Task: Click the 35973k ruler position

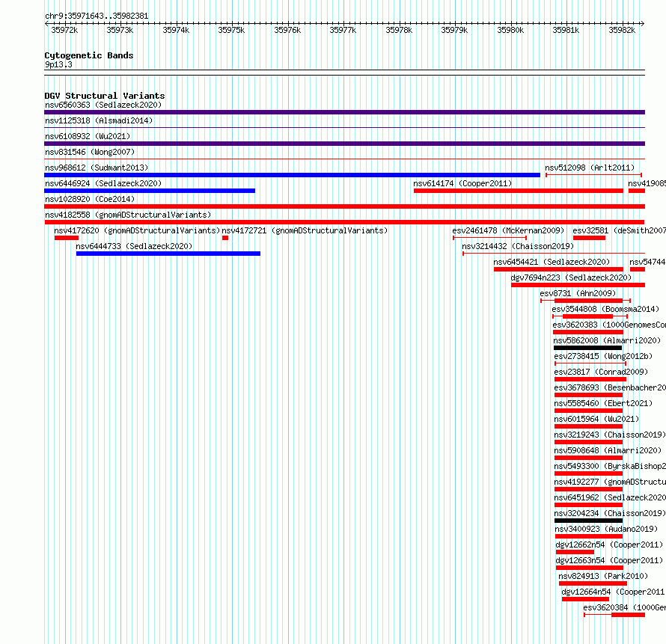Action: pos(120,30)
